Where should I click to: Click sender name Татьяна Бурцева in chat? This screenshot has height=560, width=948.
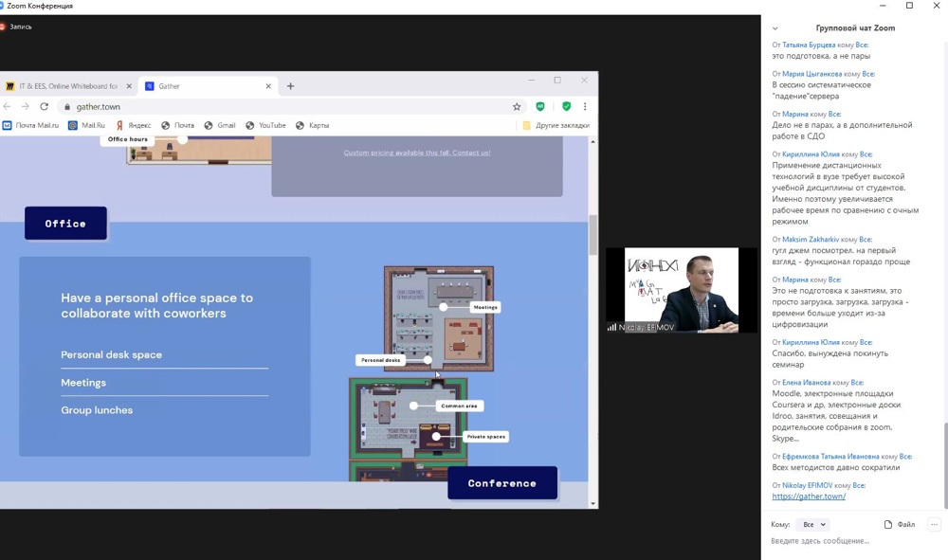[809, 45]
